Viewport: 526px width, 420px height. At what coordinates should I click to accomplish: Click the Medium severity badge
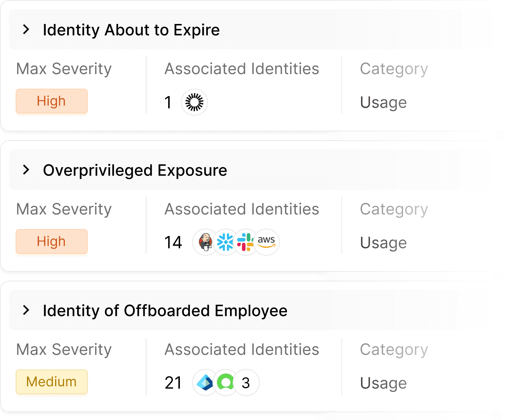click(52, 382)
